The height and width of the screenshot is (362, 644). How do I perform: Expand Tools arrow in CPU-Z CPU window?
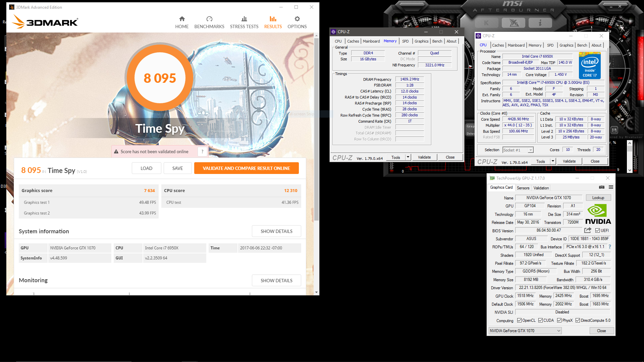(553, 161)
